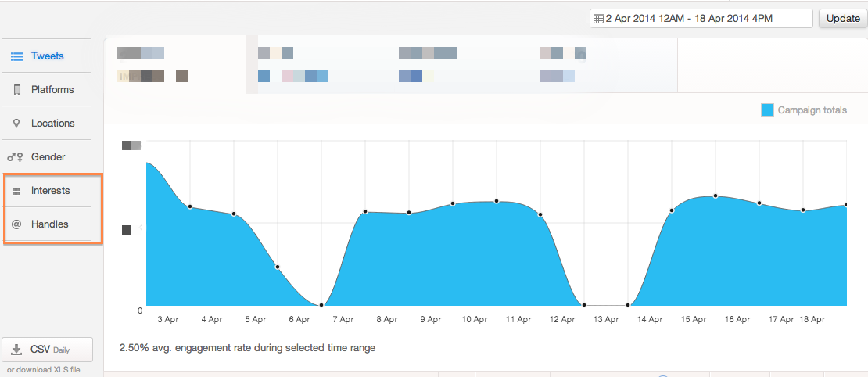
Task: Switch to the Platforms section
Action: [x=52, y=90]
